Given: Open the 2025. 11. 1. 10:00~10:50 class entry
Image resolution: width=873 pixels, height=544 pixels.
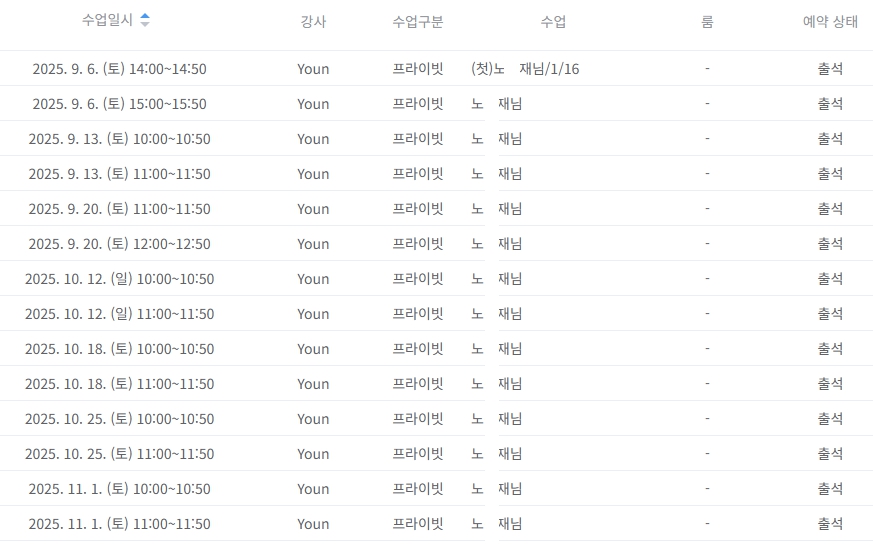Looking at the screenshot, I should click(x=119, y=489).
